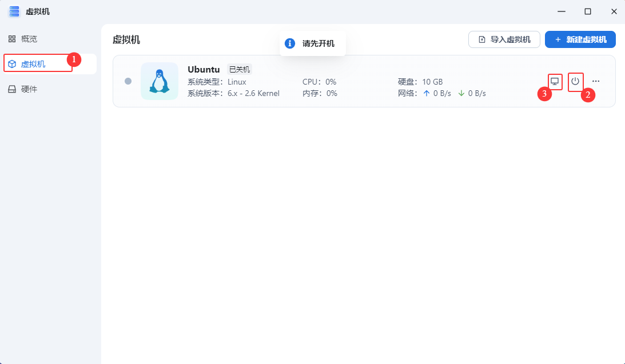Click the 硬盘 10 GB disk info

[x=420, y=82]
